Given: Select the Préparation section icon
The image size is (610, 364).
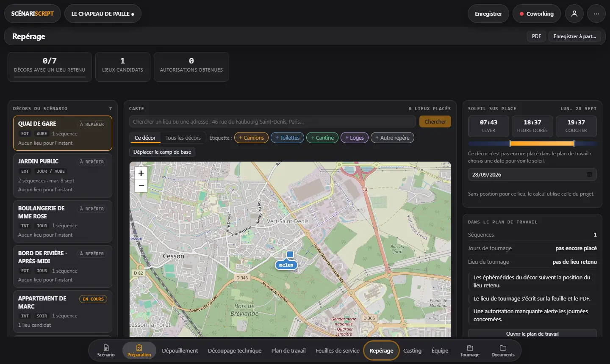Looking at the screenshot, I should click(x=139, y=350).
